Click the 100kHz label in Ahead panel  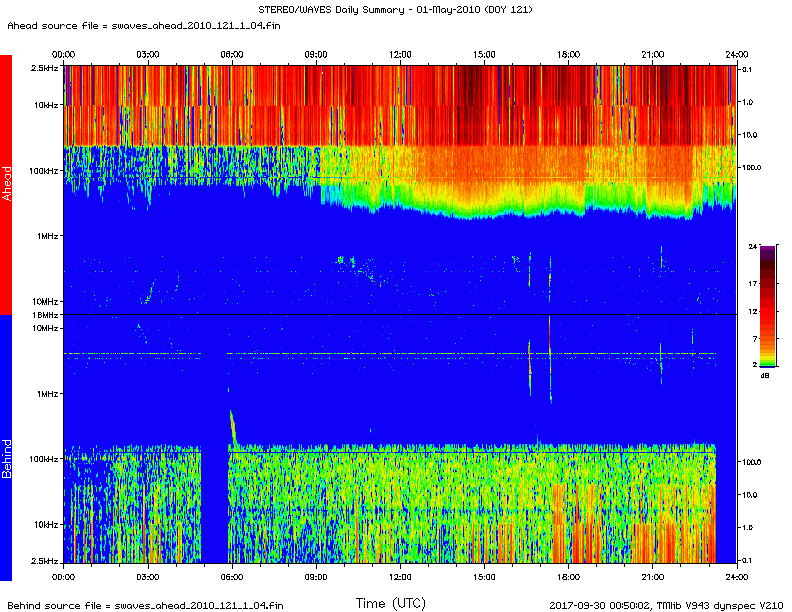coord(44,171)
